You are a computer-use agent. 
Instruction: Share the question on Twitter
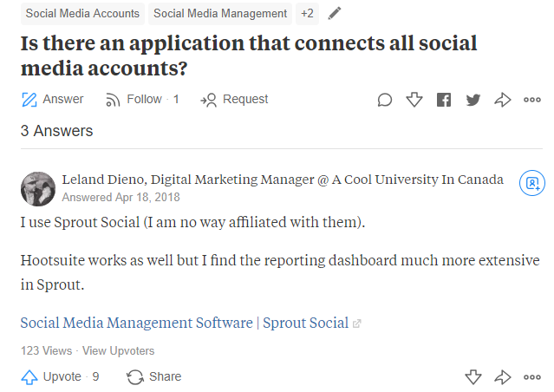point(473,100)
